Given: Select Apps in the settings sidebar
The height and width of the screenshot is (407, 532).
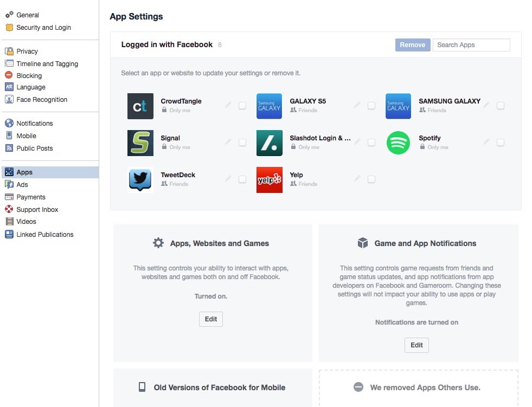Looking at the screenshot, I should (50, 172).
